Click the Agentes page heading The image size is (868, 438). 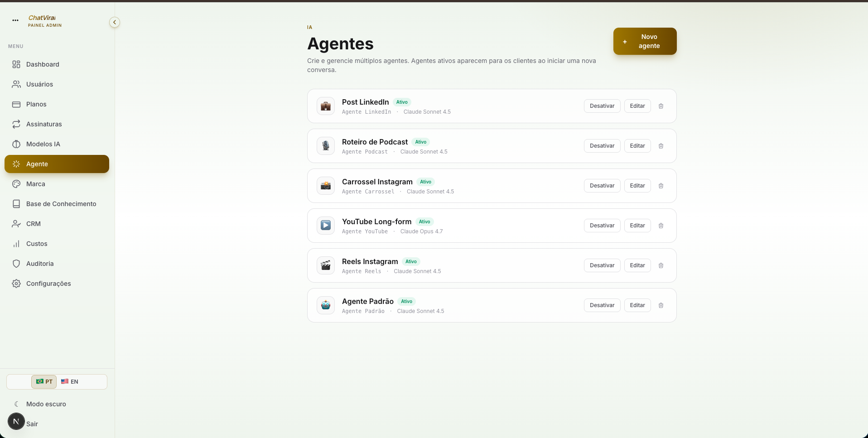[x=341, y=43]
